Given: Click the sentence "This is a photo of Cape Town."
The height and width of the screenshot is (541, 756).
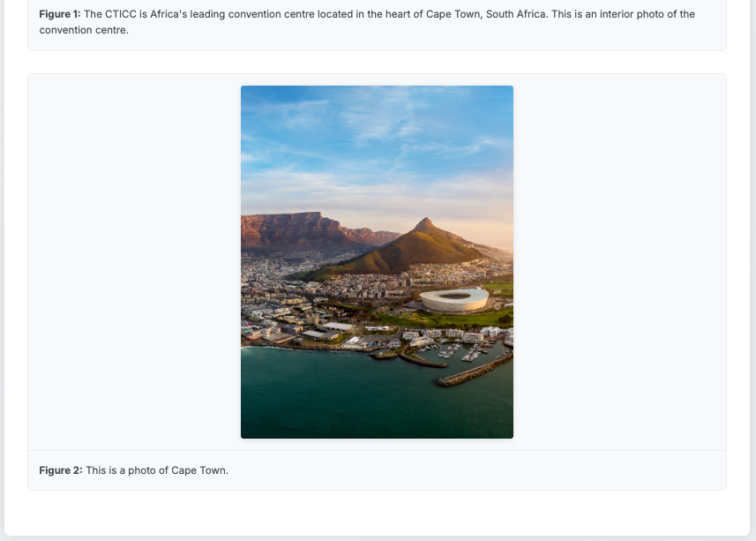Looking at the screenshot, I should (x=157, y=470).
